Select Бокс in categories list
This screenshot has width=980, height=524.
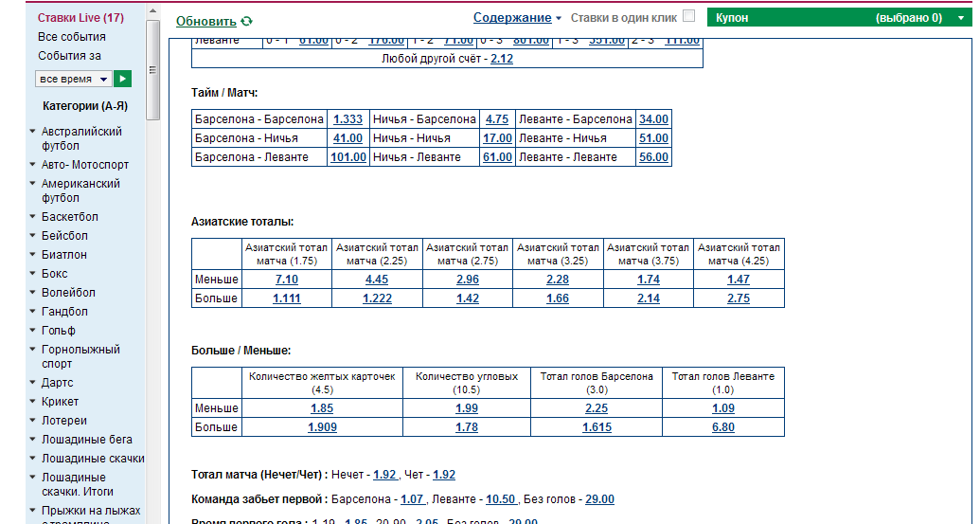(54, 273)
